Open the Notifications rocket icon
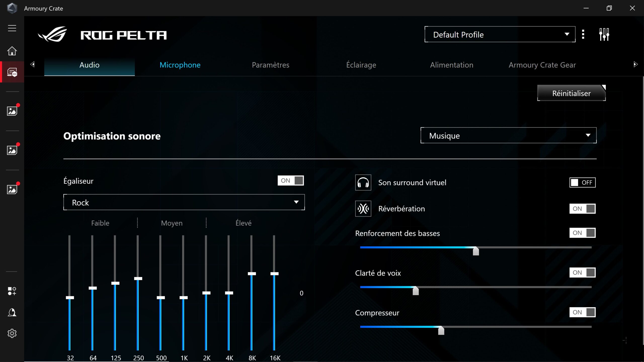Image resolution: width=644 pixels, height=362 pixels. coord(12,312)
